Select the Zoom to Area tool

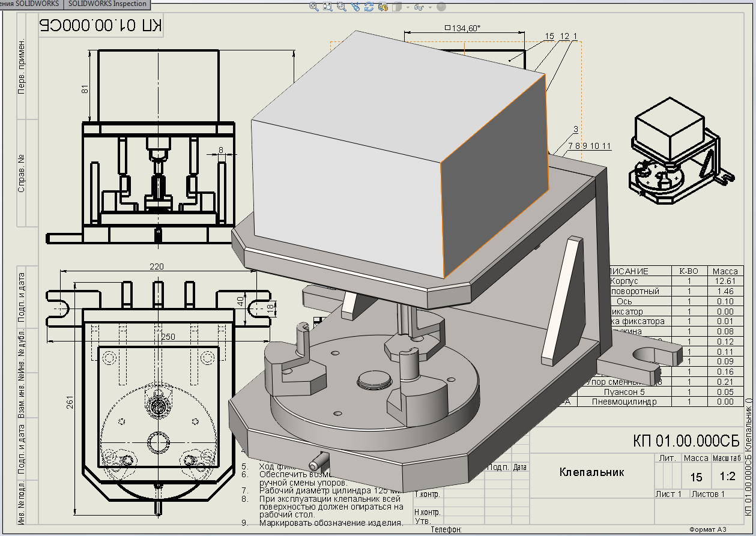click(x=327, y=7)
